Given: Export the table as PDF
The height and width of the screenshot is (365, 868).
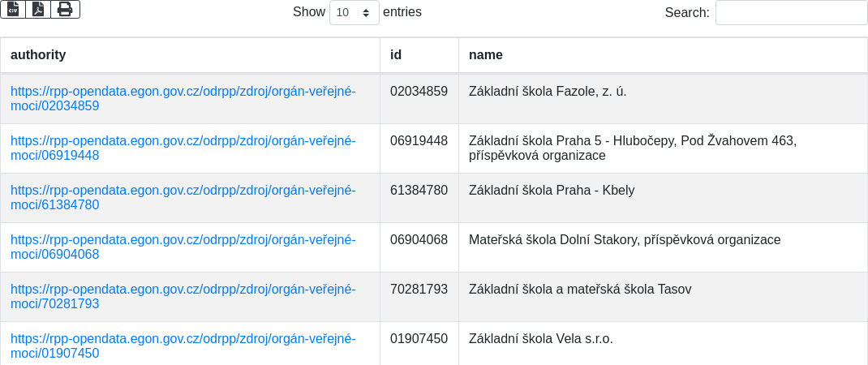Looking at the screenshot, I should coord(38,9).
